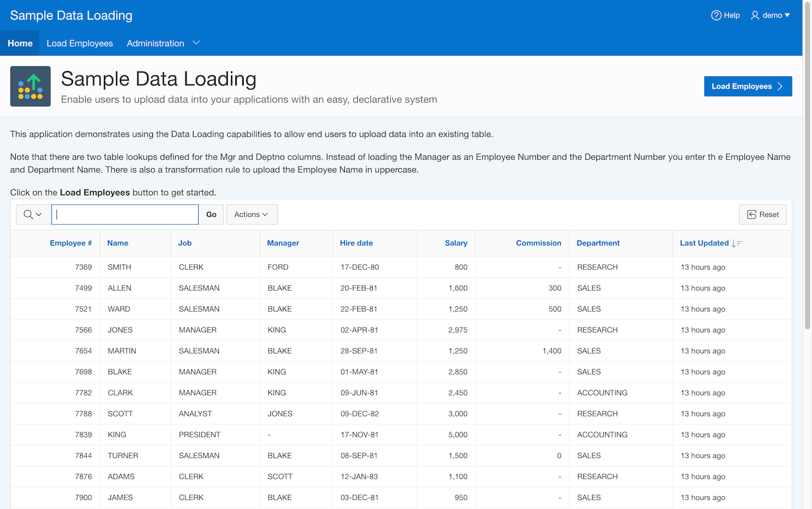
Task: Sort by the Employee # column header
Action: click(70, 243)
